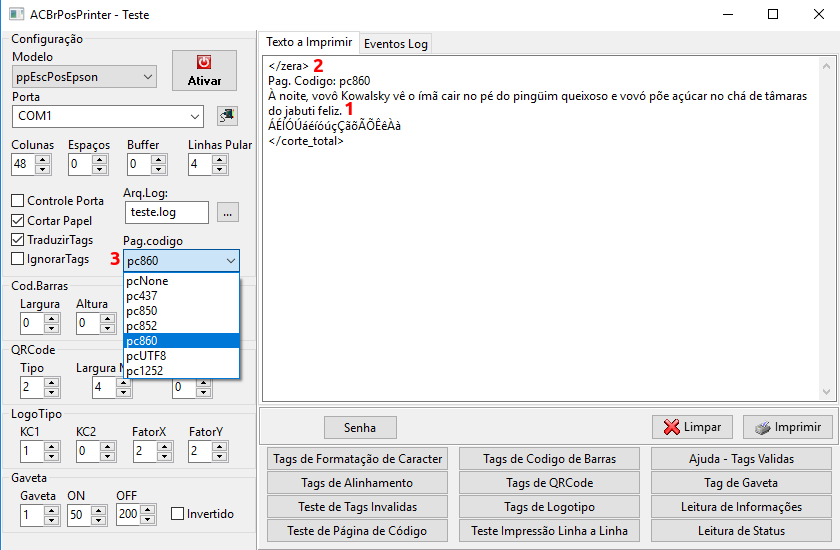Check the Invertido checkbox in Gaveta
This screenshot has width=840, height=550.
click(x=177, y=514)
